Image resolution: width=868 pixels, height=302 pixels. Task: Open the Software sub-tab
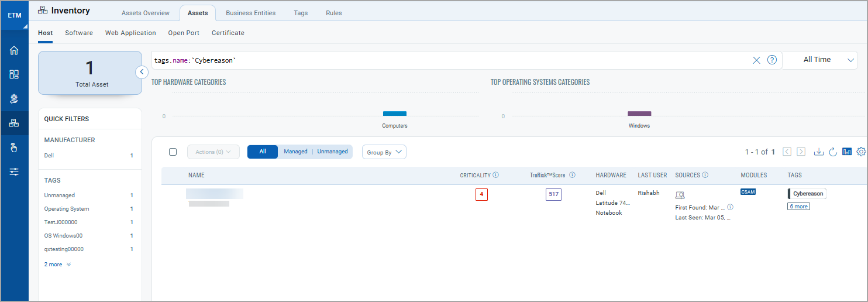(79, 33)
